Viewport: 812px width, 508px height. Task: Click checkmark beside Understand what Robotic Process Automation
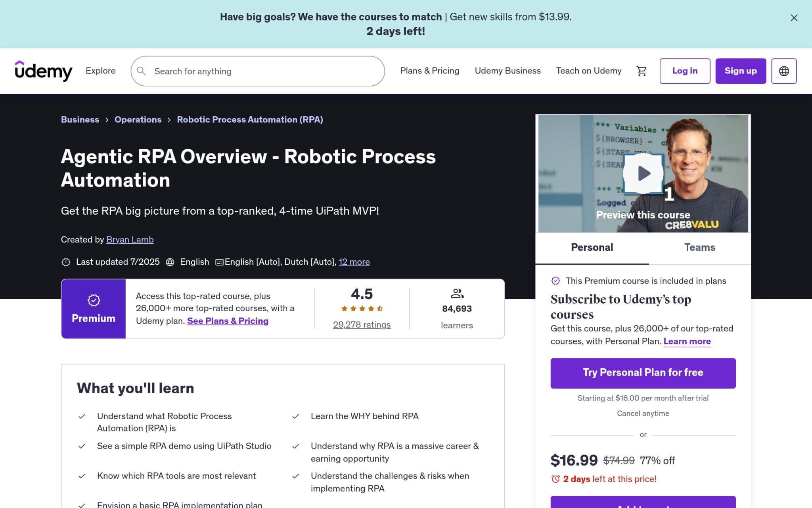click(82, 416)
